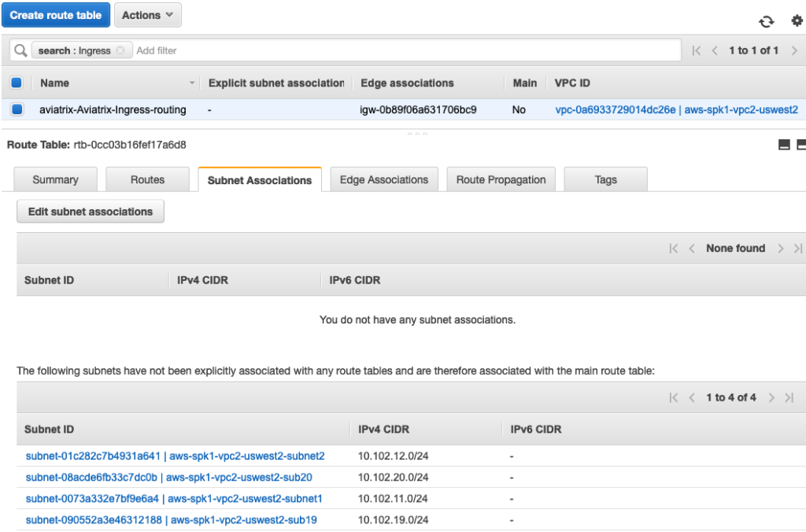
Task: Click the '1 to 1 of 1' pager text
Action: pyautogui.click(x=753, y=50)
